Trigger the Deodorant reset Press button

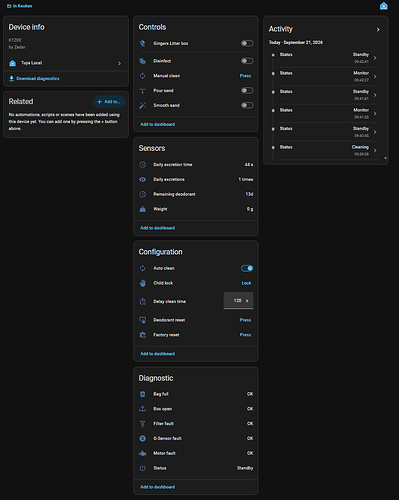tap(245, 320)
